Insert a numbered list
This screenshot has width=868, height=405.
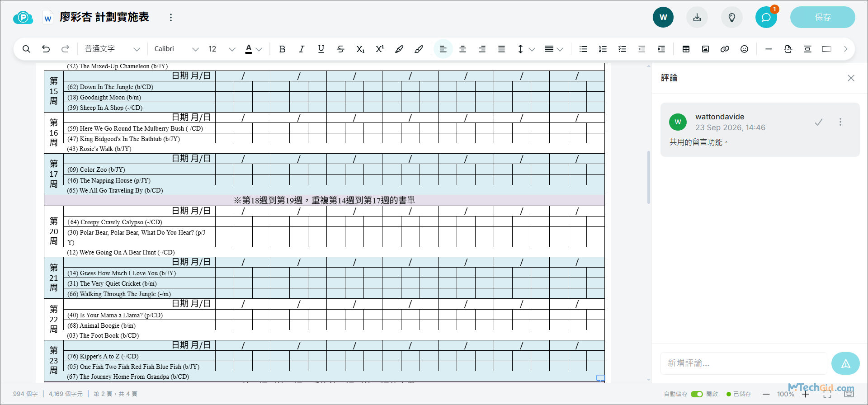603,49
